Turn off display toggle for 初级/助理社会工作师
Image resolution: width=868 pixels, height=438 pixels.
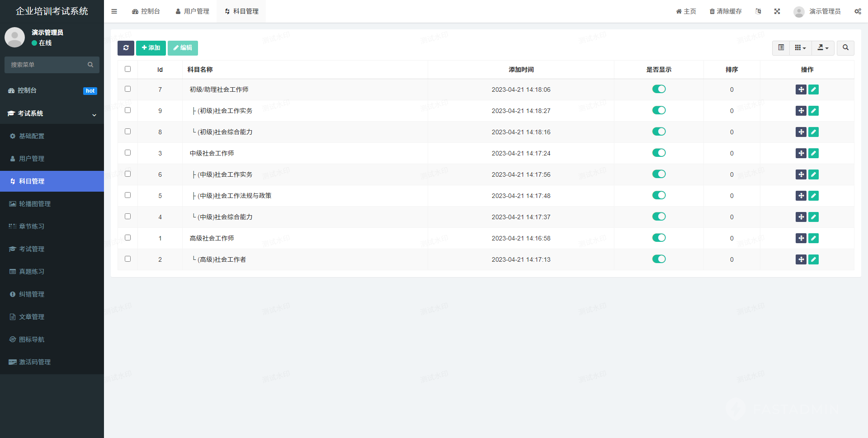coord(659,89)
